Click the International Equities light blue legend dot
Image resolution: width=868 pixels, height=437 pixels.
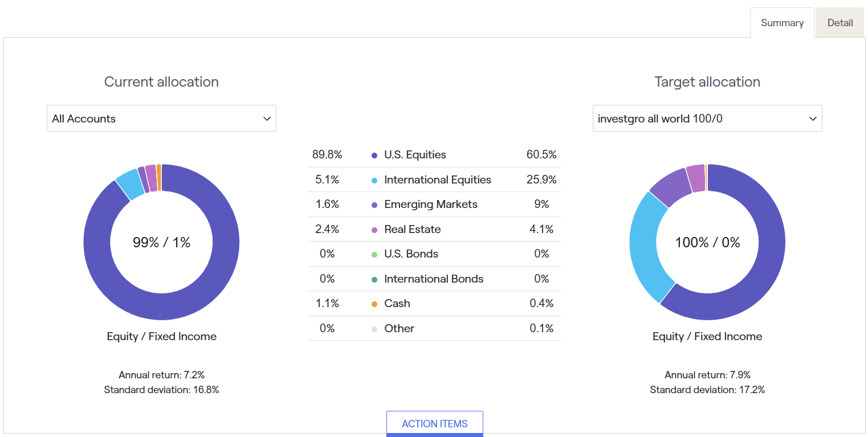pos(374,180)
